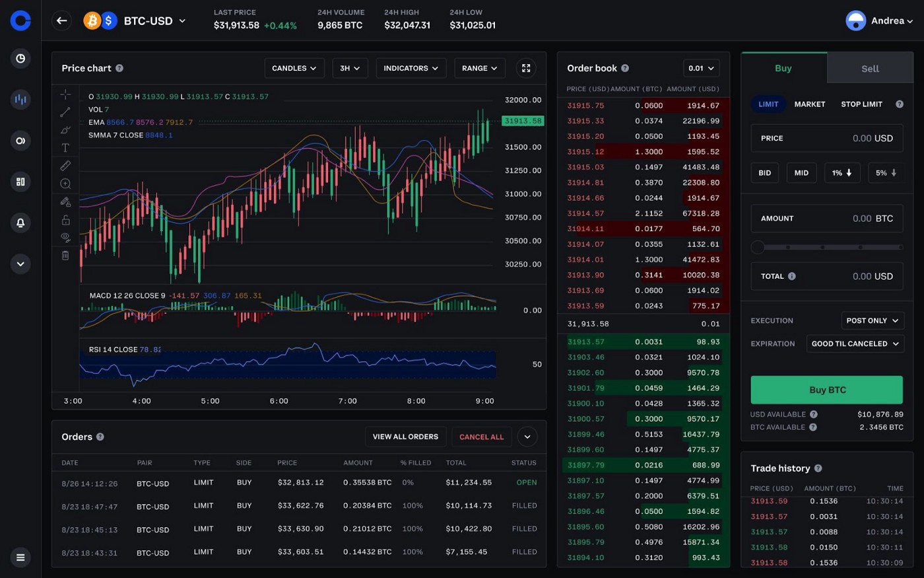Change expiration from GOOD TIL CANCELED
This screenshot has width=924, height=578.
[855, 343]
